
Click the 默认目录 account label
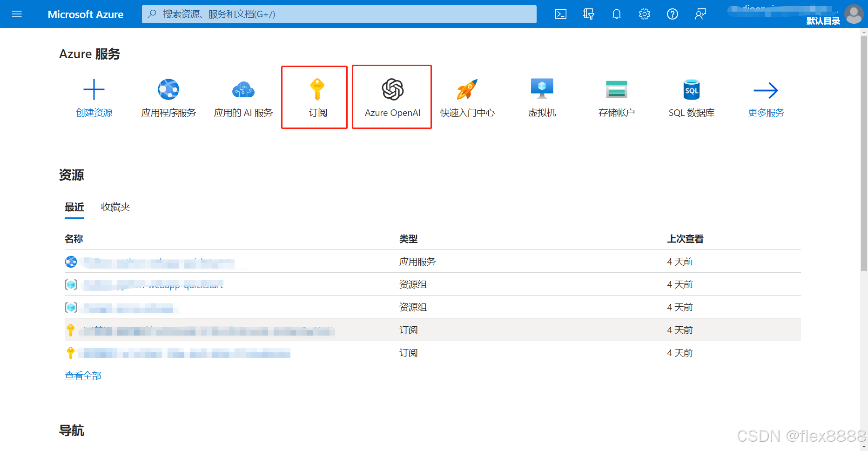click(x=823, y=20)
